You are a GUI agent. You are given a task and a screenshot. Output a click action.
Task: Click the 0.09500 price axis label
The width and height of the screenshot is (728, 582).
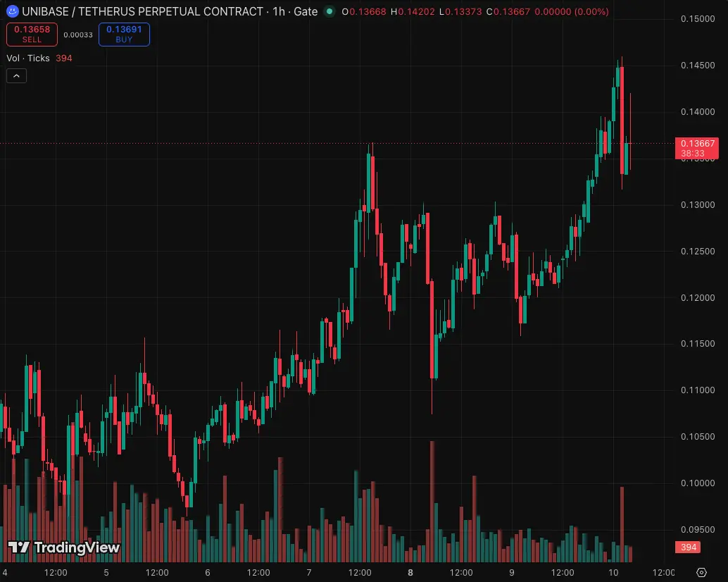698,530
